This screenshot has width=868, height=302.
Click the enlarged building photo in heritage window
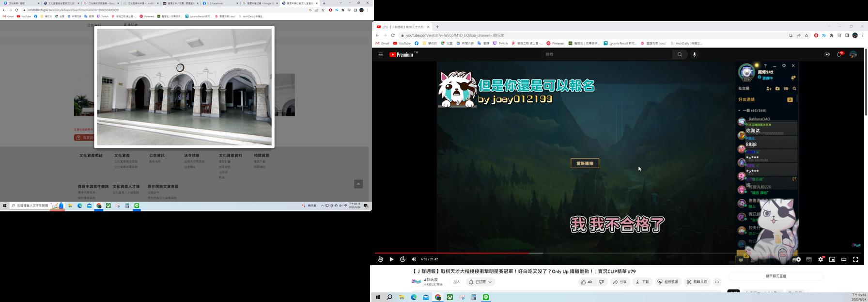pos(184,87)
